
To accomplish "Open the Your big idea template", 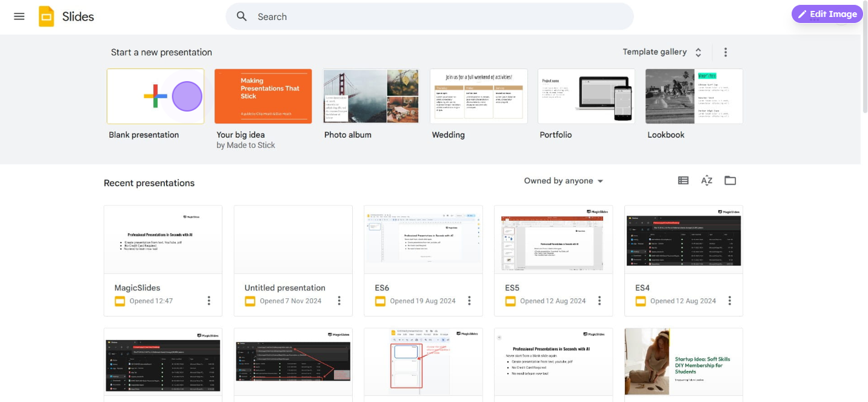I will coord(263,96).
